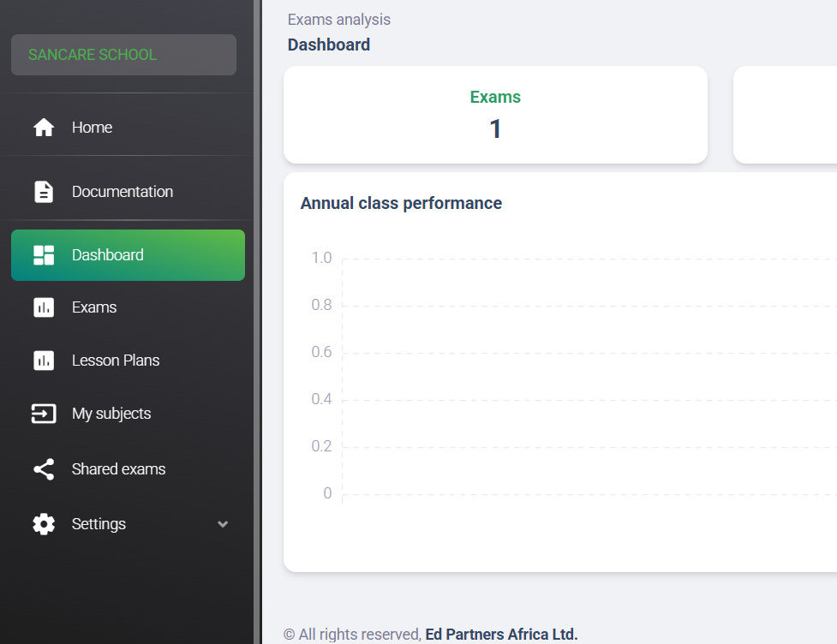Click the Shared exams share icon
This screenshot has height=644, width=837.
[44, 469]
